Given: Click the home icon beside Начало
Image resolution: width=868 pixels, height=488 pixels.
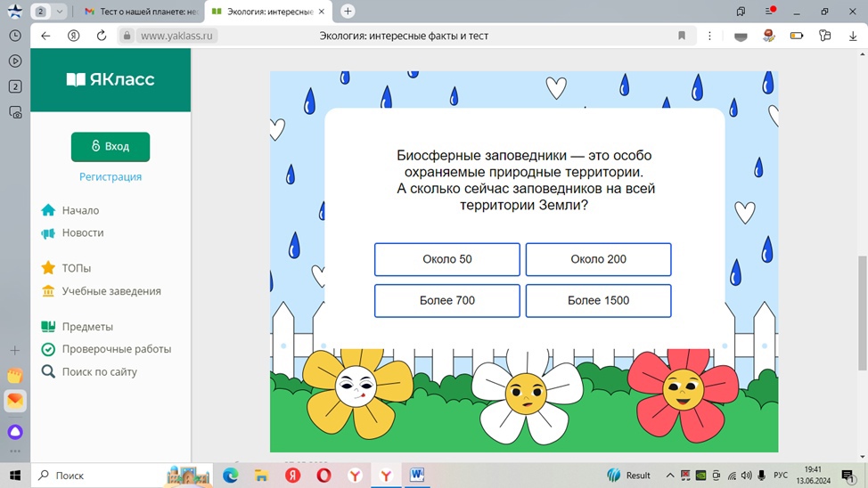Looking at the screenshot, I should pos(48,210).
